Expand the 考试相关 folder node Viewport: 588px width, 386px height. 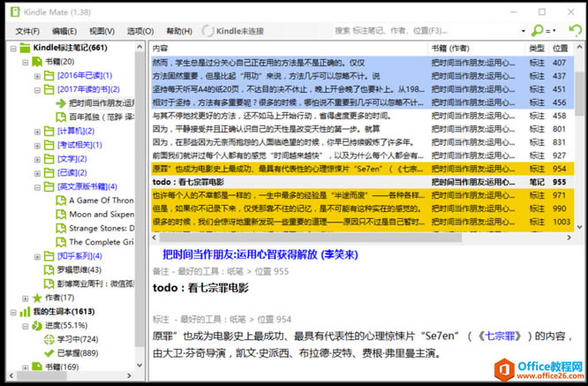click(37, 146)
